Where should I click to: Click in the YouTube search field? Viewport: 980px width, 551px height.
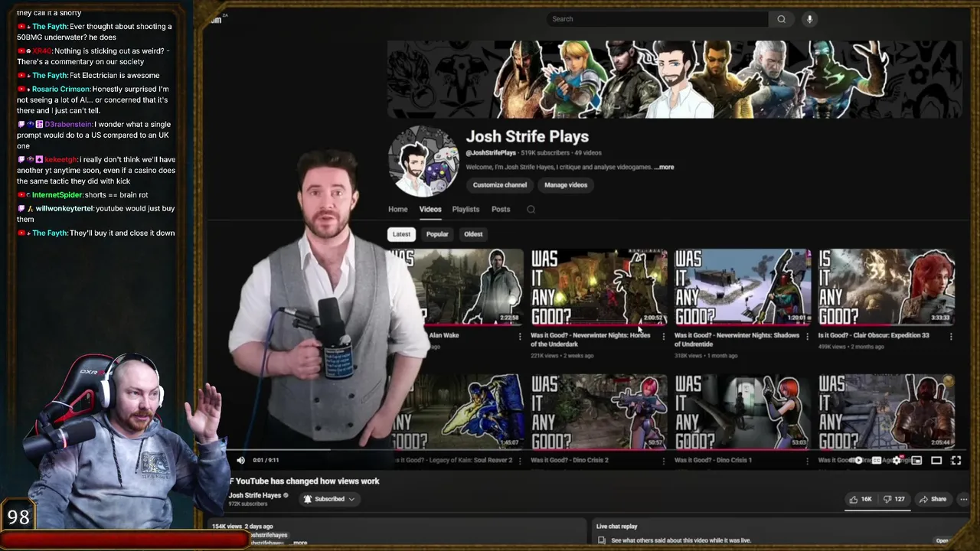[x=657, y=19]
